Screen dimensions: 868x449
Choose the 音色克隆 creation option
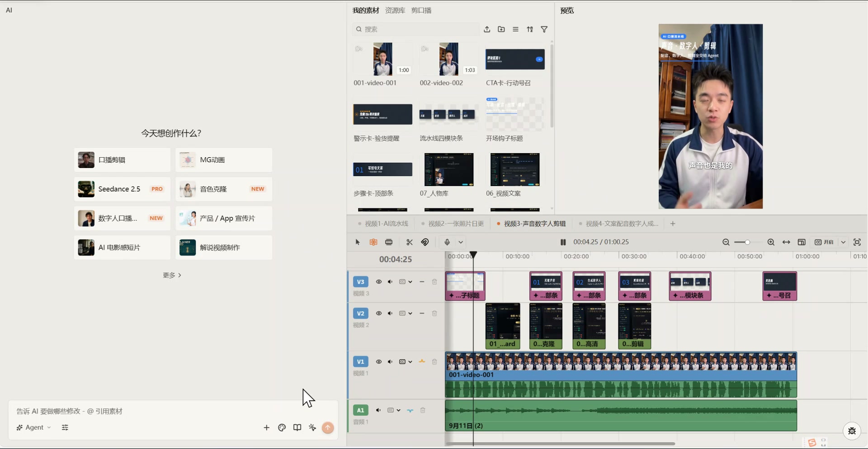[224, 189]
